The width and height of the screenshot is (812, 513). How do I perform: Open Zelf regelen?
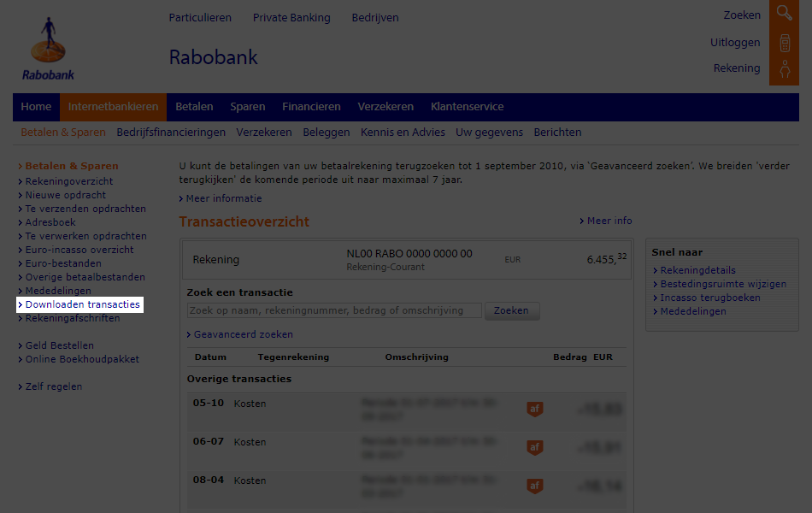[x=54, y=386]
